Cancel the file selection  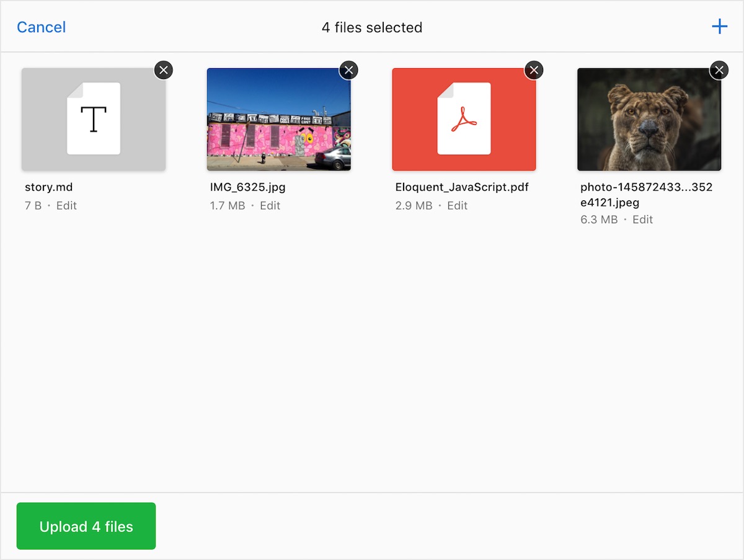41,27
